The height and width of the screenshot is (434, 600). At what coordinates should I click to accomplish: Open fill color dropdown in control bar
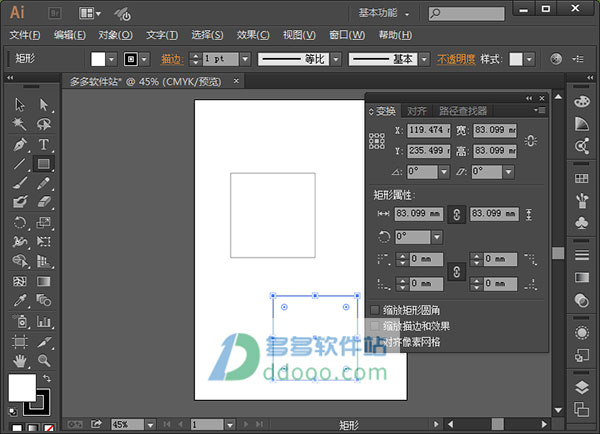pyautogui.click(x=111, y=59)
